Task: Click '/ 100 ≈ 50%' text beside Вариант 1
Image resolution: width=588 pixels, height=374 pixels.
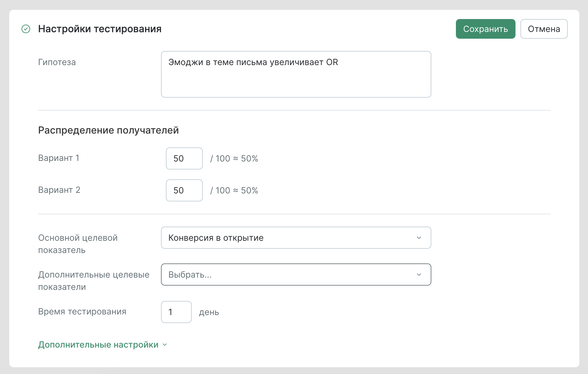Action: pos(234,158)
